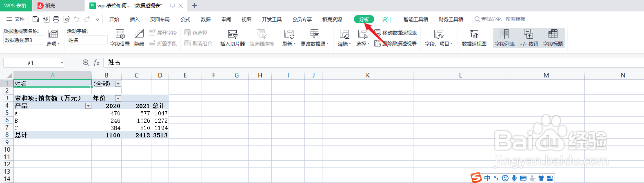Select column K header
Image resolution: width=644 pixels, height=183 pixels.
(x=368, y=75)
